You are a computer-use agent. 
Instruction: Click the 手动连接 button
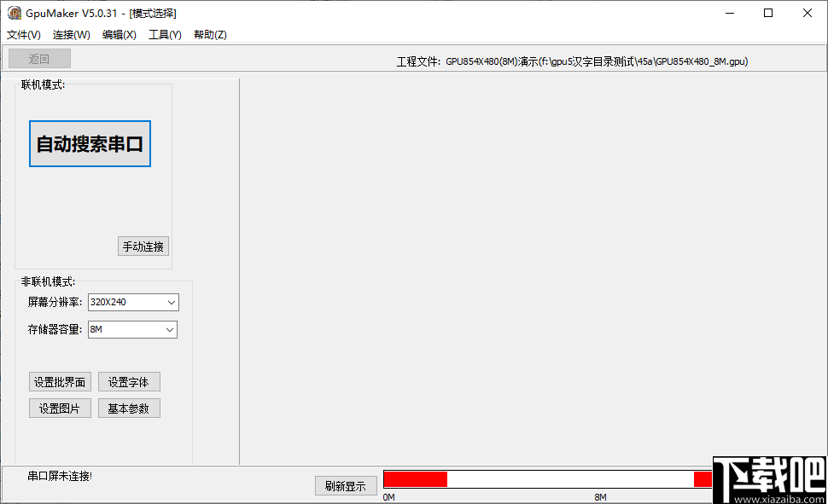[143, 246]
